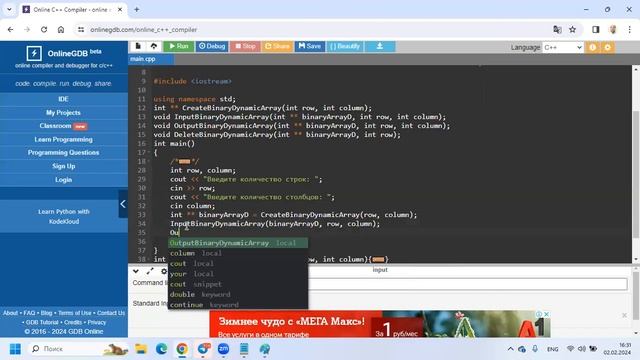The width and height of the screenshot is (640, 360).
Task: Select OutputBinaryDynamicArray autocomplete suggestion
Action: pyautogui.click(x=238, y=243)
